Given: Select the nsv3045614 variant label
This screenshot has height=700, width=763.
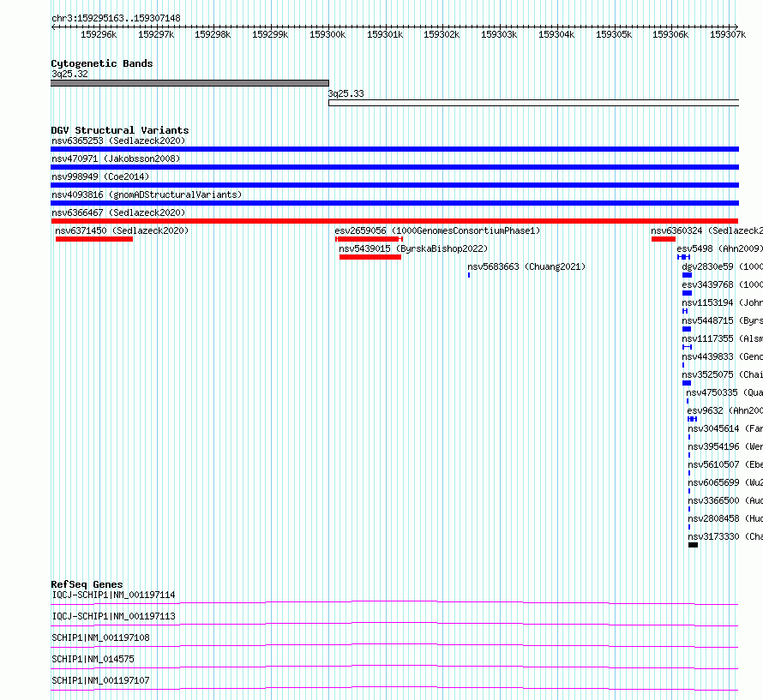Looking at the screenshot, I should 725,428.
